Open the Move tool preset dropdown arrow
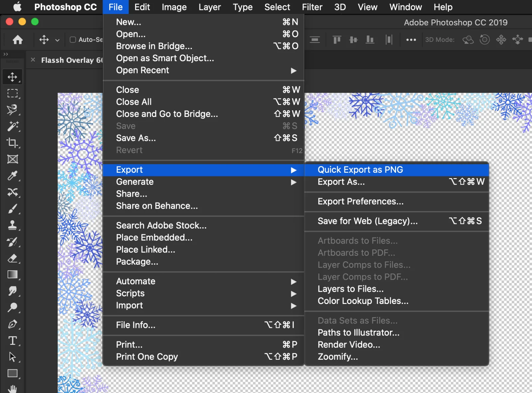This screenshot has height=393, width=532. coord(58,40)
